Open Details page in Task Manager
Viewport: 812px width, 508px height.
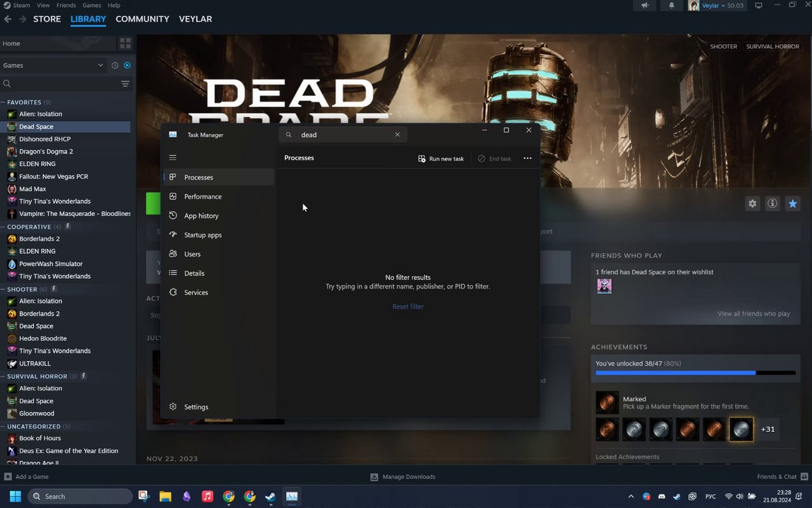coord(218,273)
